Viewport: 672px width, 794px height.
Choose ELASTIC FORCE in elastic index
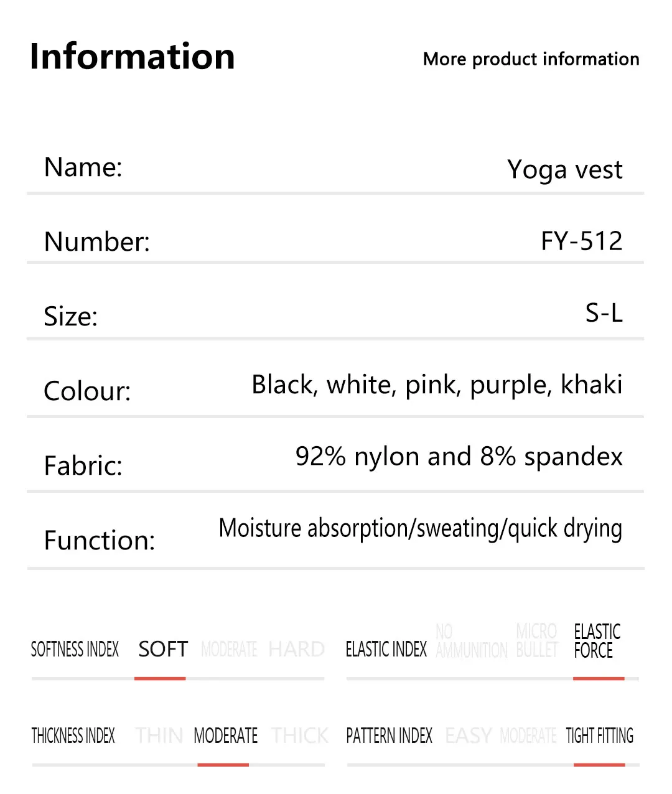click(597, 641)
